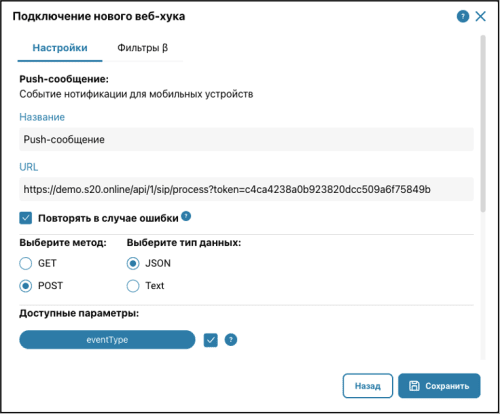Click the eventType parameter pill

click(107, 340)
